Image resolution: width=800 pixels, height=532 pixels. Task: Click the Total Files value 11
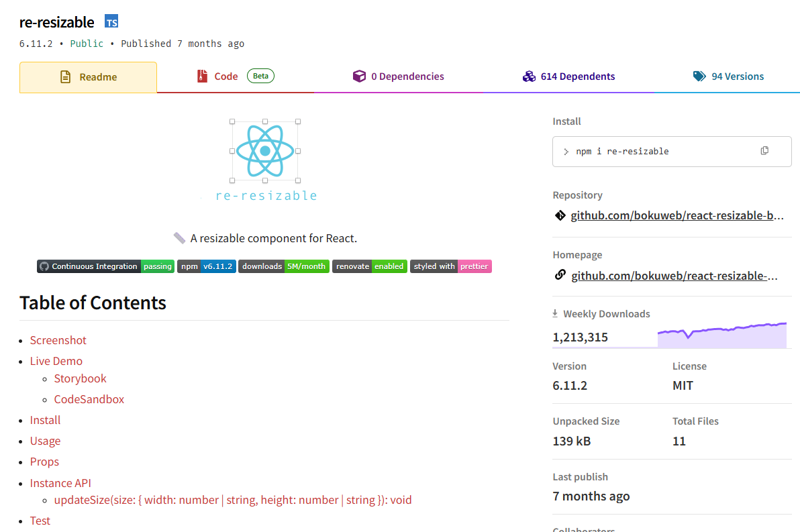[679, 441]
